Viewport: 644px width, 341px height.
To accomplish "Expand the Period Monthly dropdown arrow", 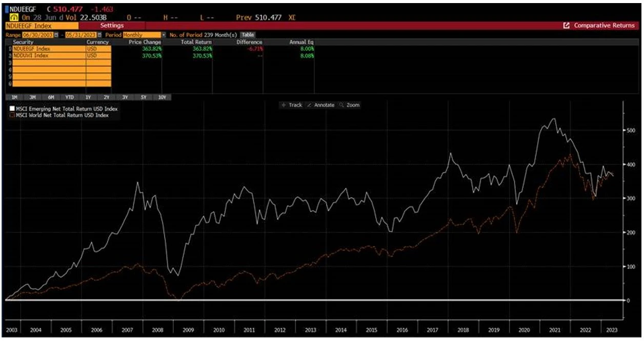I will click(x=164, y=35).
